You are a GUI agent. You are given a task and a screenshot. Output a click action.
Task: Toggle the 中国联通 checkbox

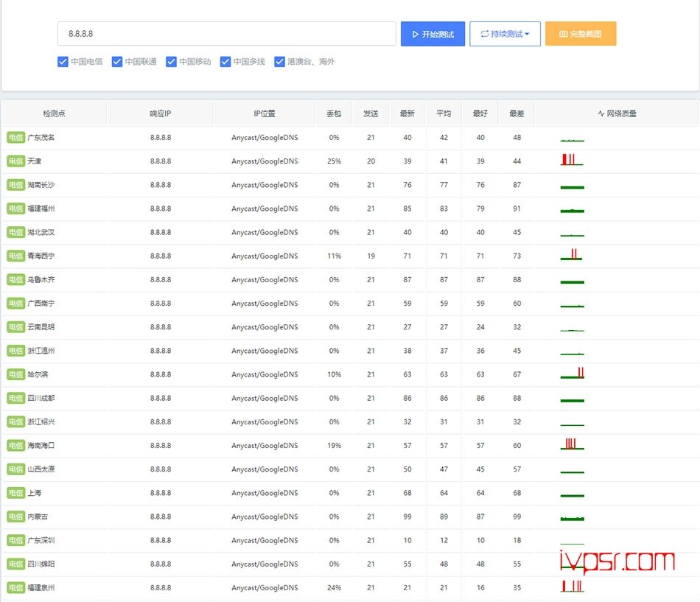(x=117, y=62)
